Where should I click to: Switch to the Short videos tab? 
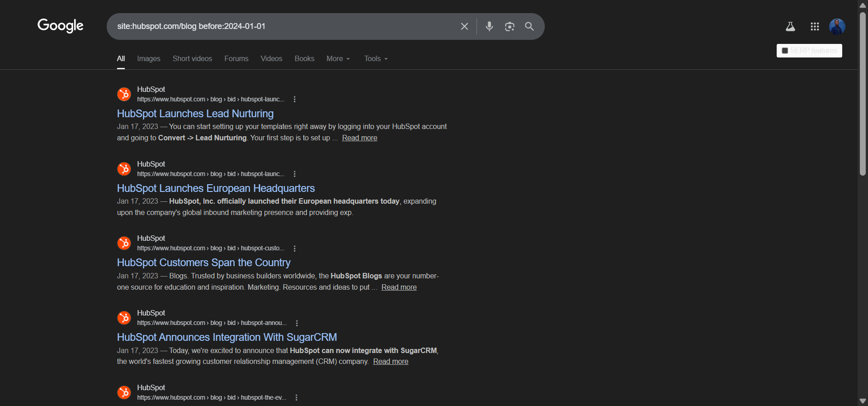192,58
